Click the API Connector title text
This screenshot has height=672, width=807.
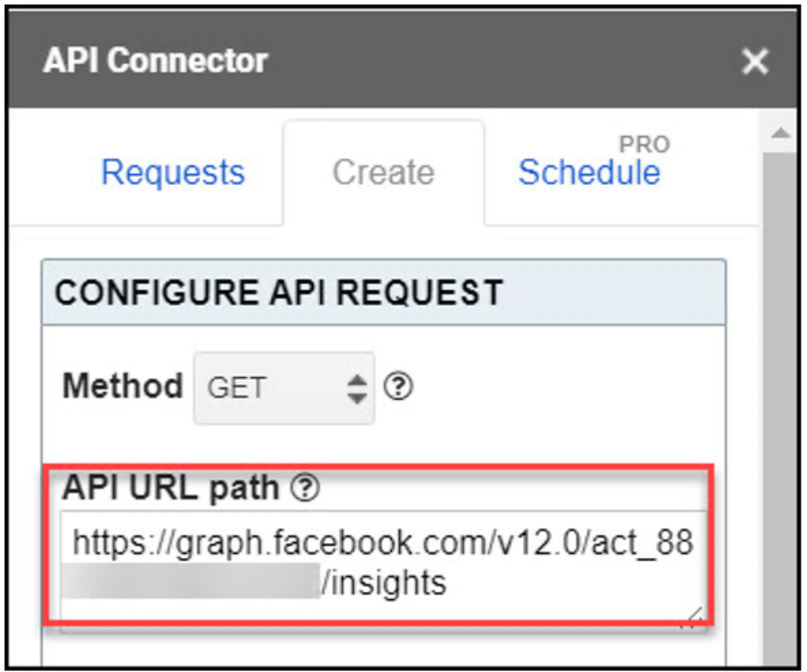[x=155, y=60]
